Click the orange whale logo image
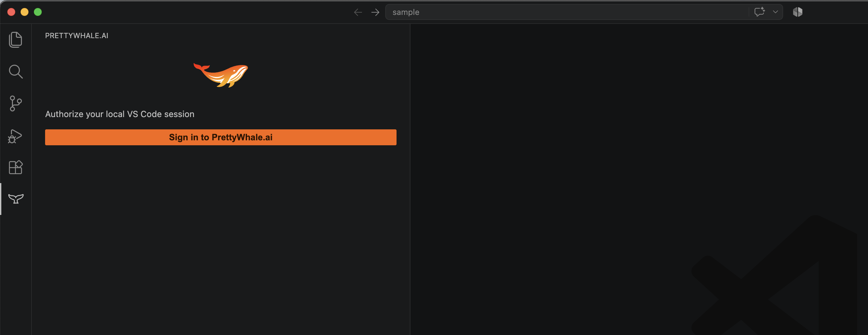 pyautogui.click(x=221, y=75)
